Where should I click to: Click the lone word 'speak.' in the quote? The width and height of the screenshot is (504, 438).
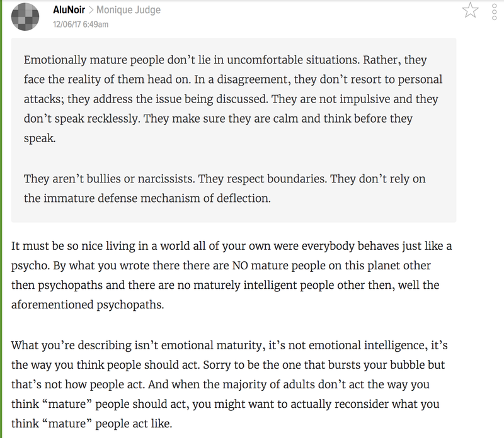coord(40,138)
